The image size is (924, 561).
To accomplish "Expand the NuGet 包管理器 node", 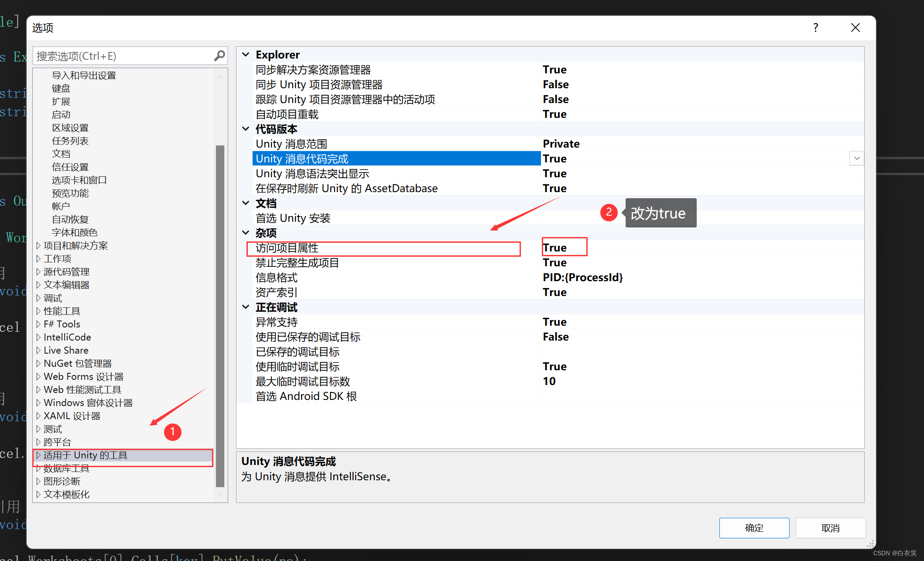I will point(38,363).
